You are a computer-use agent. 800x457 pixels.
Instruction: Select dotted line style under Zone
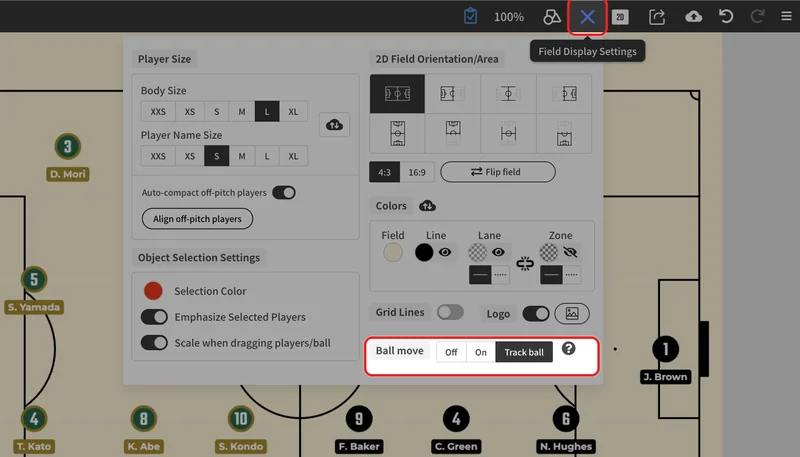(572, 274)
